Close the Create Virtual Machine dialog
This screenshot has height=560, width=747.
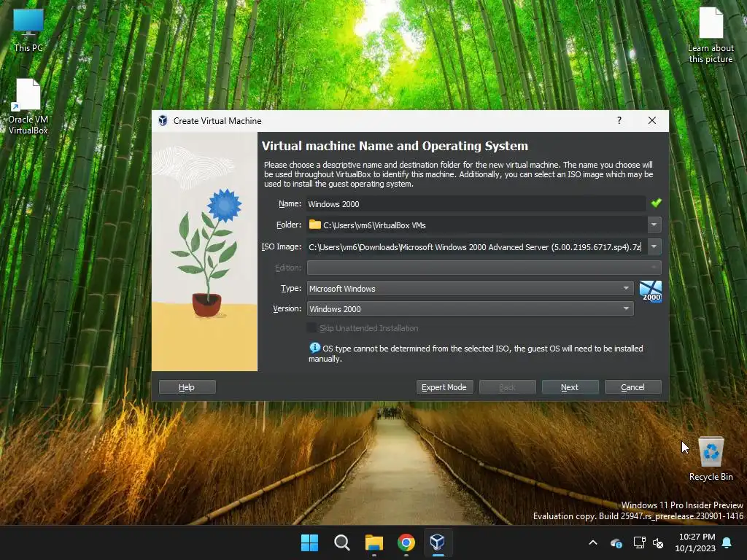click(x=651, y=120)
